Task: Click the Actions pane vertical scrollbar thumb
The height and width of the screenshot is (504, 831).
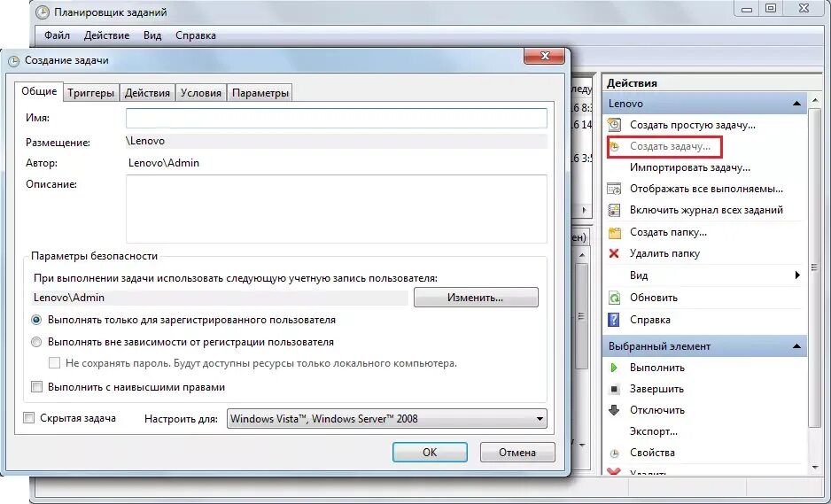Action: (x=815, y=268)
